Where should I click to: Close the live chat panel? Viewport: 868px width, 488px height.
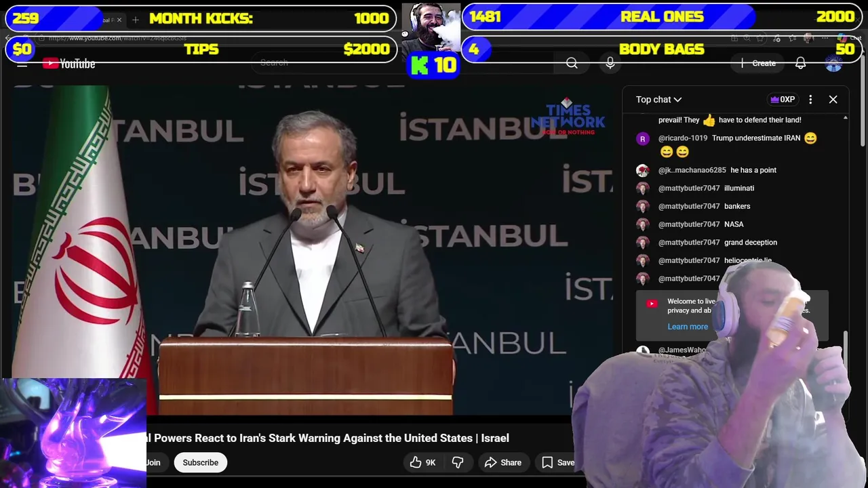[833, 100]
